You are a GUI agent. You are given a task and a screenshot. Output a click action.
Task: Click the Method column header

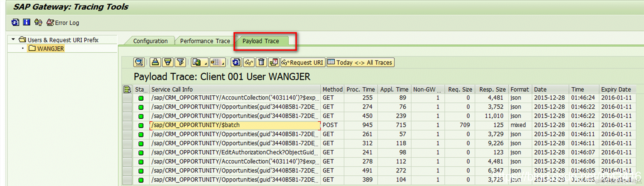tap(332, 89)
